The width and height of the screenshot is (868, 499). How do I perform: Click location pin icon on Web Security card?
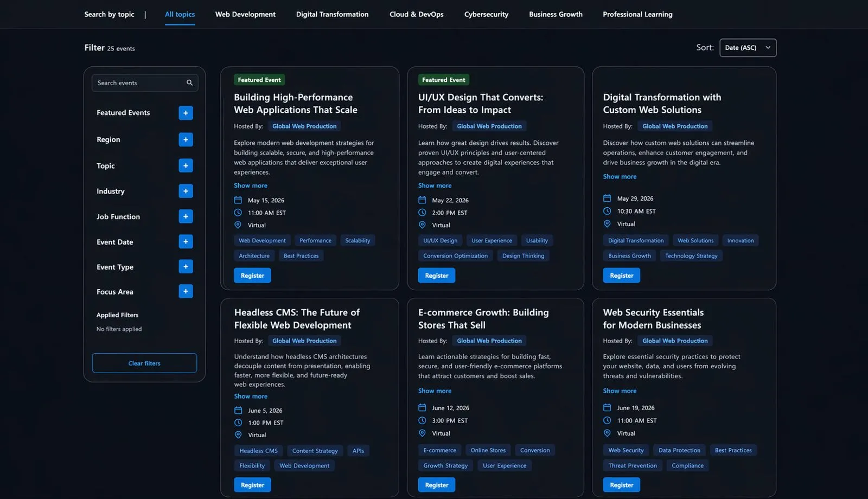point(607,433)
